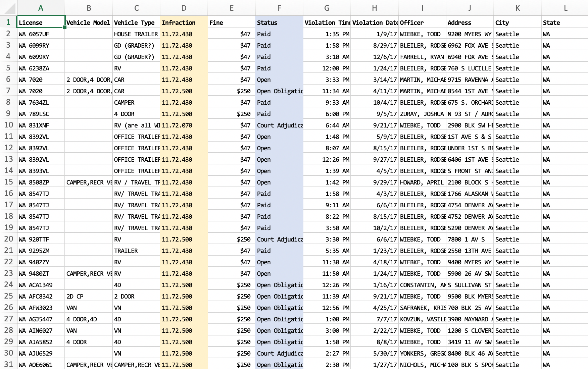Click the Infraction header cell
Image resolution: width=588 pixels, height=369 pixels.
pos(184,22)
